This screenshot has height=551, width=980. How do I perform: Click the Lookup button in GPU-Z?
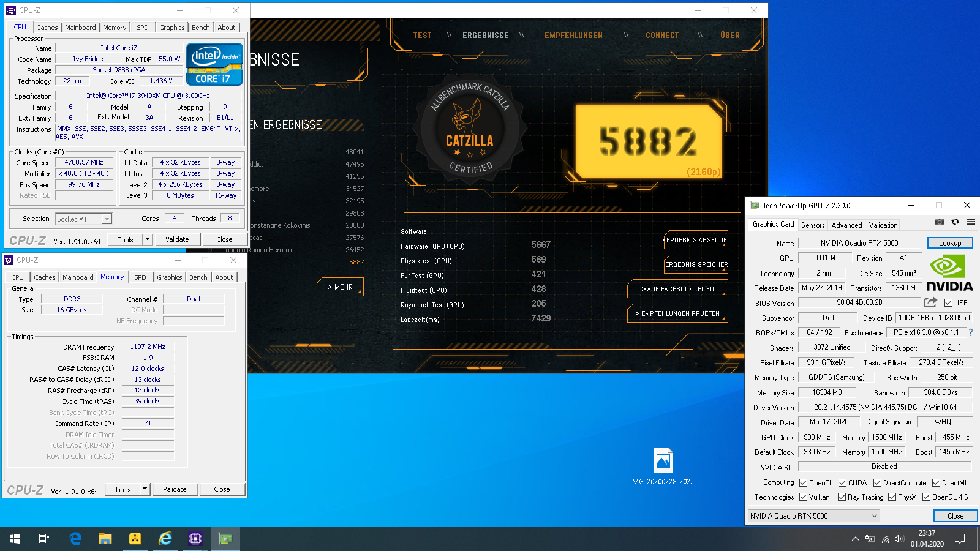tap(950, 243)
